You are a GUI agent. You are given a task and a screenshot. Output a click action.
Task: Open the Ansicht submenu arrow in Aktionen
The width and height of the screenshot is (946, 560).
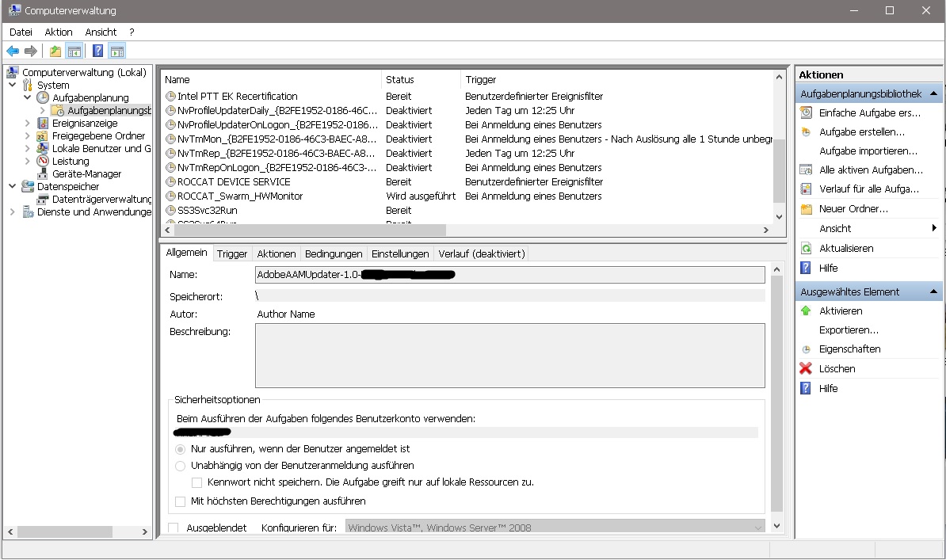[x=934, y=228]
